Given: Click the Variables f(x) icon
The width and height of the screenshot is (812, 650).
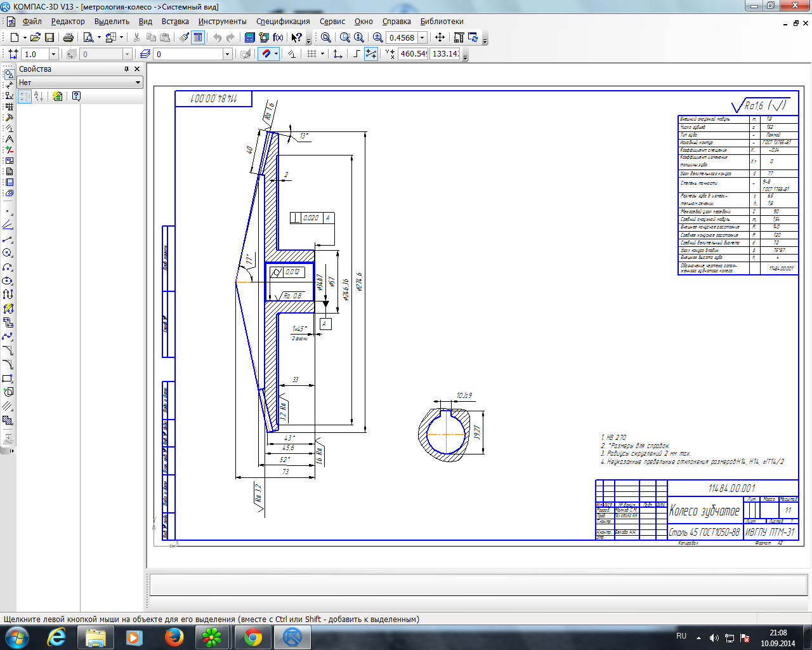Looking at the screenshot, I should point(278,37).
